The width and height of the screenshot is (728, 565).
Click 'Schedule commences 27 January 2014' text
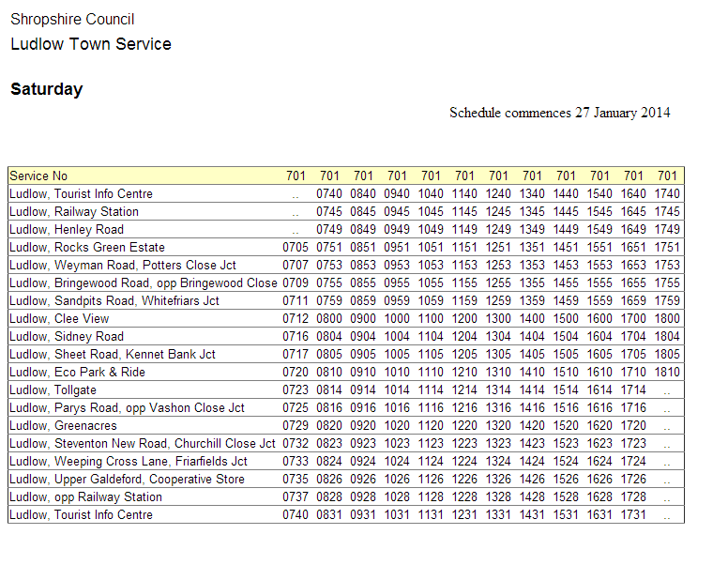click(559, 113)
